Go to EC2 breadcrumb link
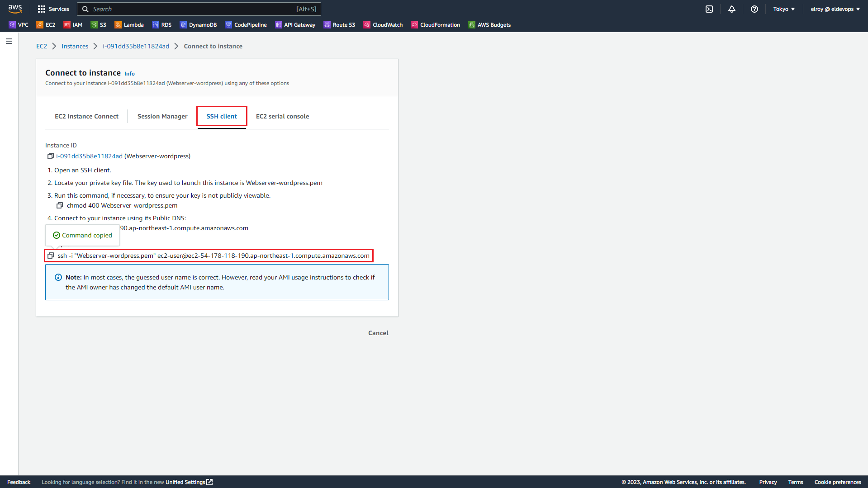The width and height of the screenshot is (868, 488). pos(42,46)
